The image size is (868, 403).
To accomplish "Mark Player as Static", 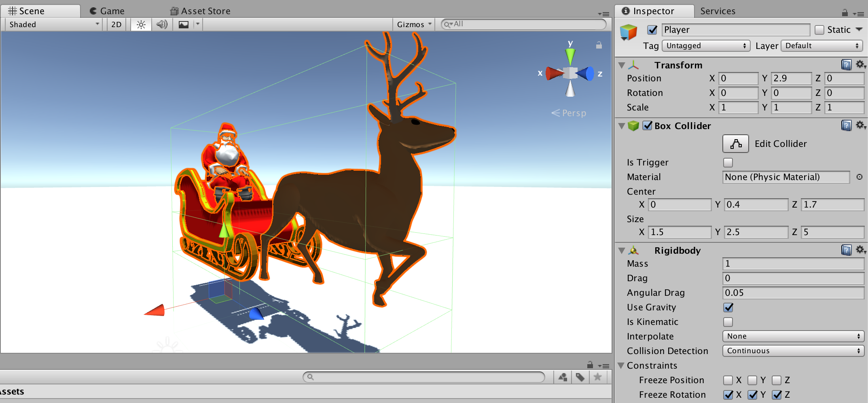I will point(819,30).
